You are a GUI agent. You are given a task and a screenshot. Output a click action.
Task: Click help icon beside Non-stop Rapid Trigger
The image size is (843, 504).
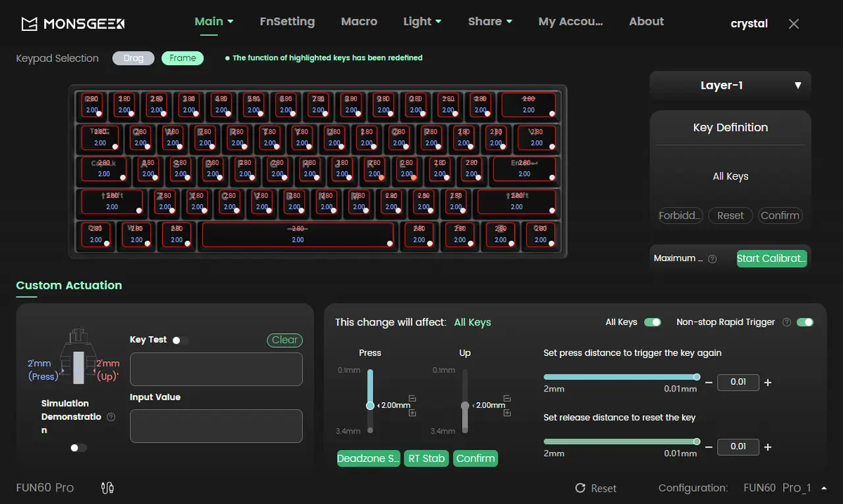click(x=787, y=322)
